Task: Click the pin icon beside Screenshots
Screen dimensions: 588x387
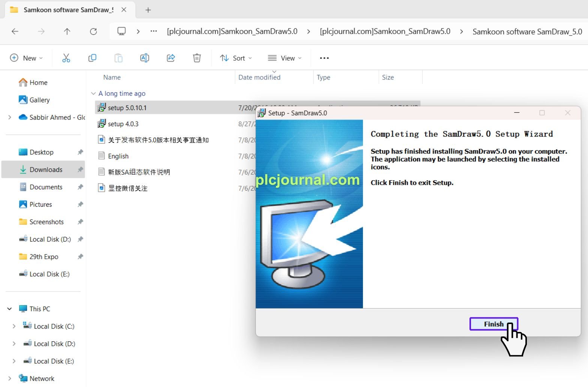Action: pos(80,222)
